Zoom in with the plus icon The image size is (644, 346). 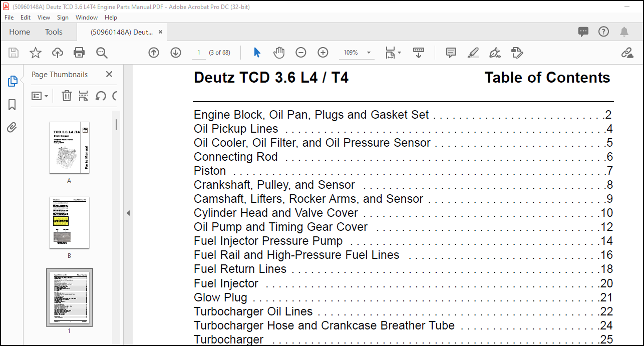(x=323, y=53)
